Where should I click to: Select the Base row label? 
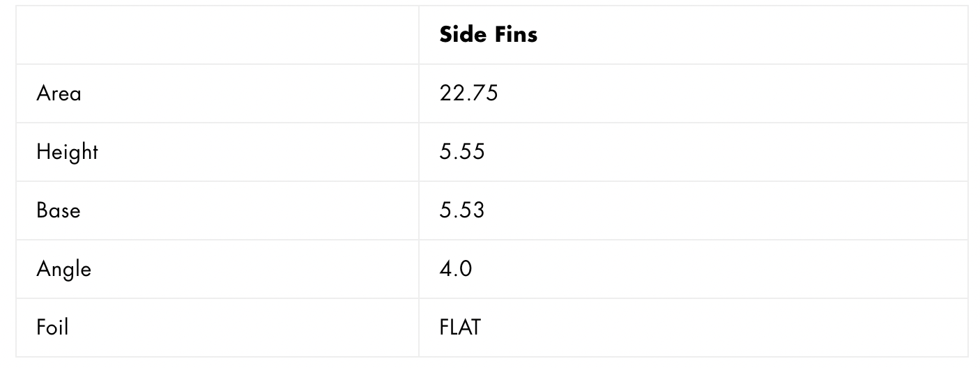coord(59,210)
